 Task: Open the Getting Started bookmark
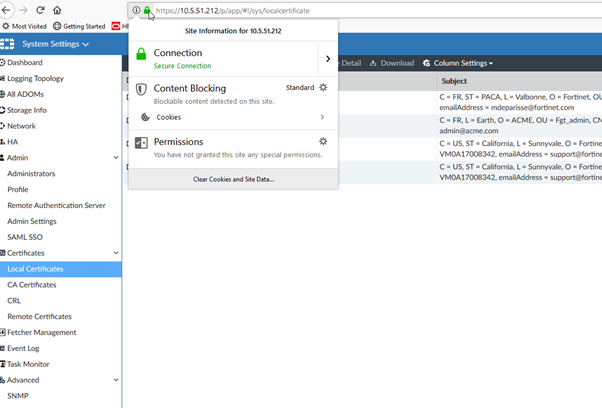point(79,26)
